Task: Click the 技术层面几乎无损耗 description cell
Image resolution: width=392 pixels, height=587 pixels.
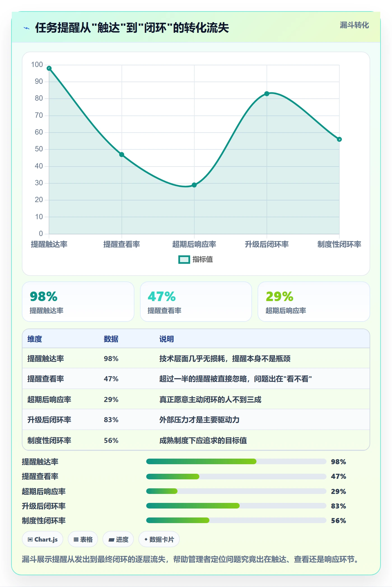Action: pos(225,359)
